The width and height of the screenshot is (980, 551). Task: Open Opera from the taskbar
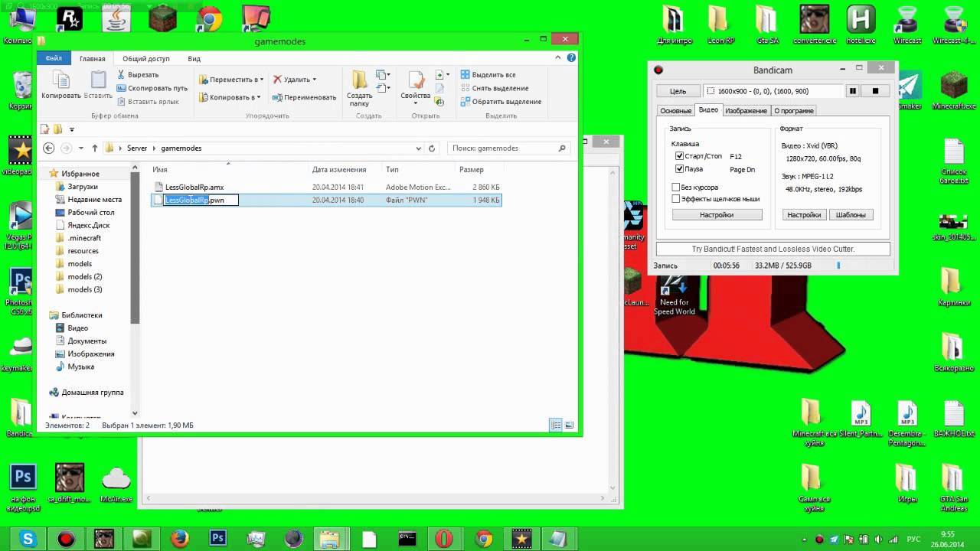coord(444,540)
